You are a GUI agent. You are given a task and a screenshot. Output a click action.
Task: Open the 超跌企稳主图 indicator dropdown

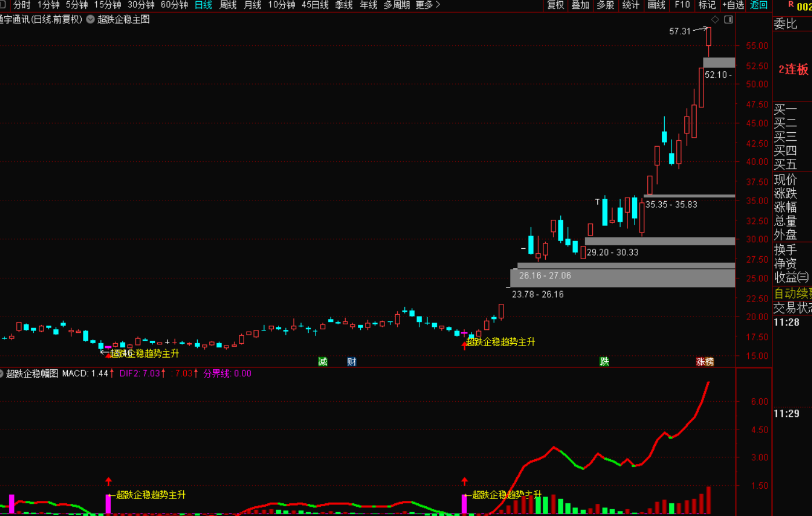click(x=90, y=20)
